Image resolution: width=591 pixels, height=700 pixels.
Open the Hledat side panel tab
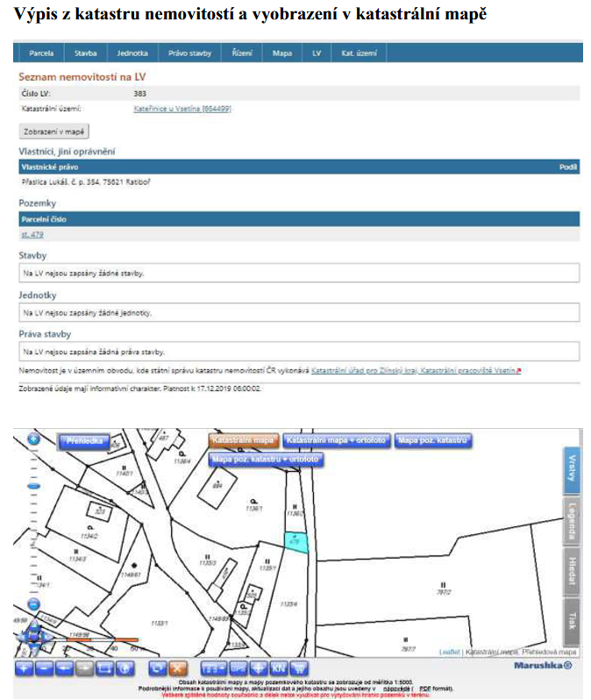pyautogui.click(x=572, y=571)
